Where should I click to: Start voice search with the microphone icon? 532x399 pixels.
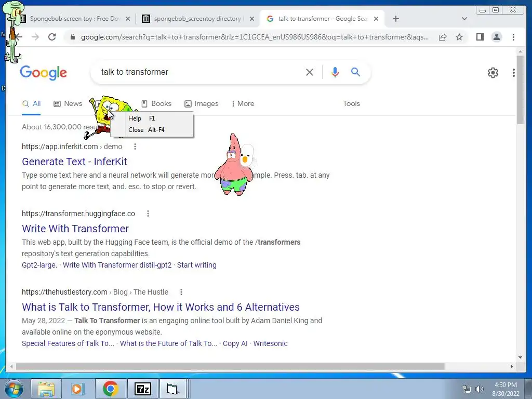pyautogui.click(x=335, y=72)
